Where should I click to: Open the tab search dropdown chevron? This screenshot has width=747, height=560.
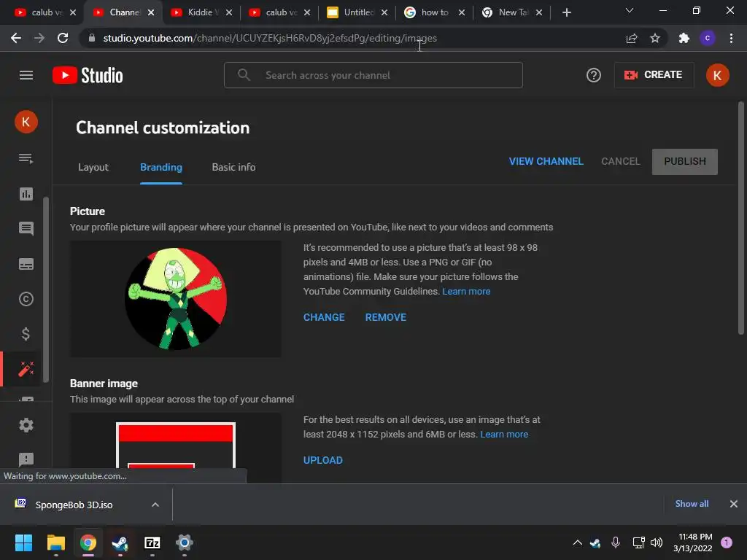tap(630, 10)
